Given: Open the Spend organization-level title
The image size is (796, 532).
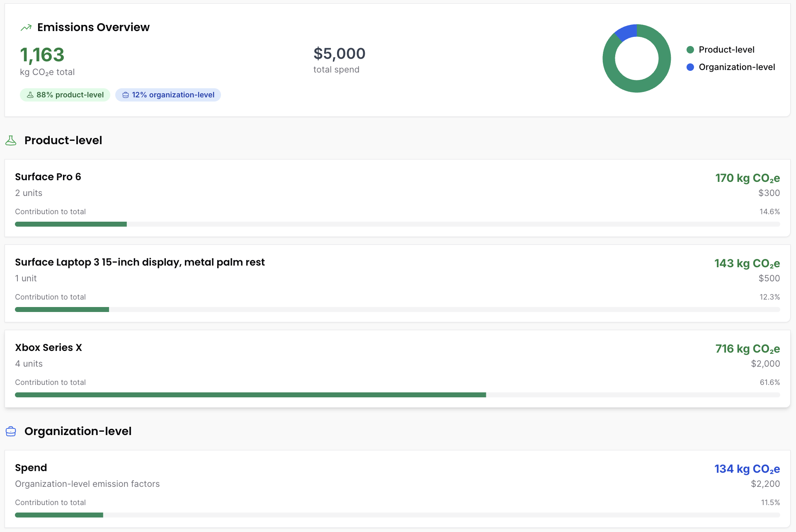Looking at the screenshot, I should tap(31, 468).
